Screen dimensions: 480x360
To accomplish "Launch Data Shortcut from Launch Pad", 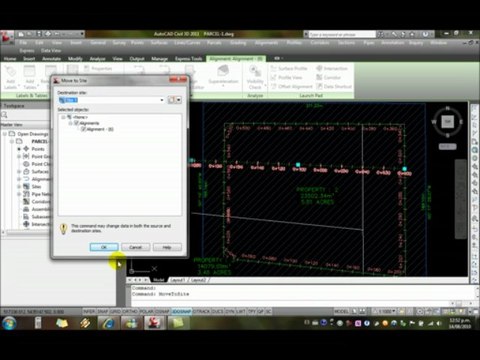I will pyautogui.click(x=334, y=86).
